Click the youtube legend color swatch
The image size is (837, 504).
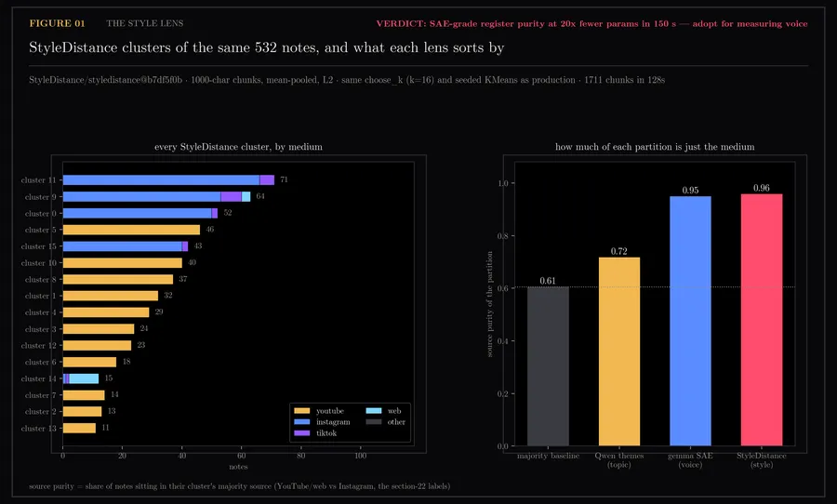[x=301, y=411]
